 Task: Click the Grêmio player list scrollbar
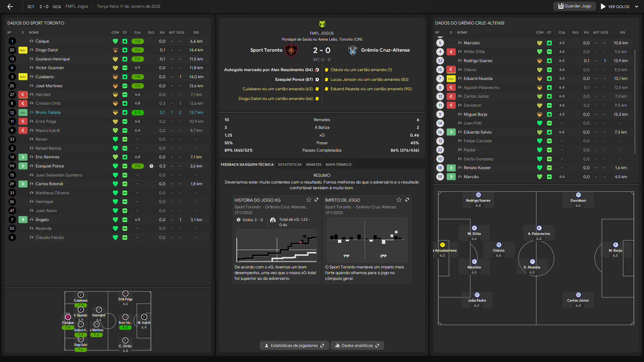click(635, 101)
